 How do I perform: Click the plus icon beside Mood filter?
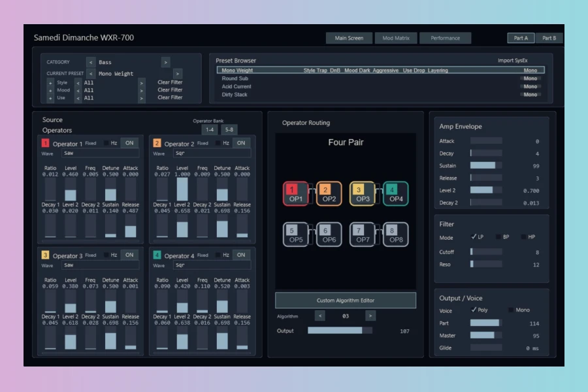pyautogui.click(x=50, y=91)
